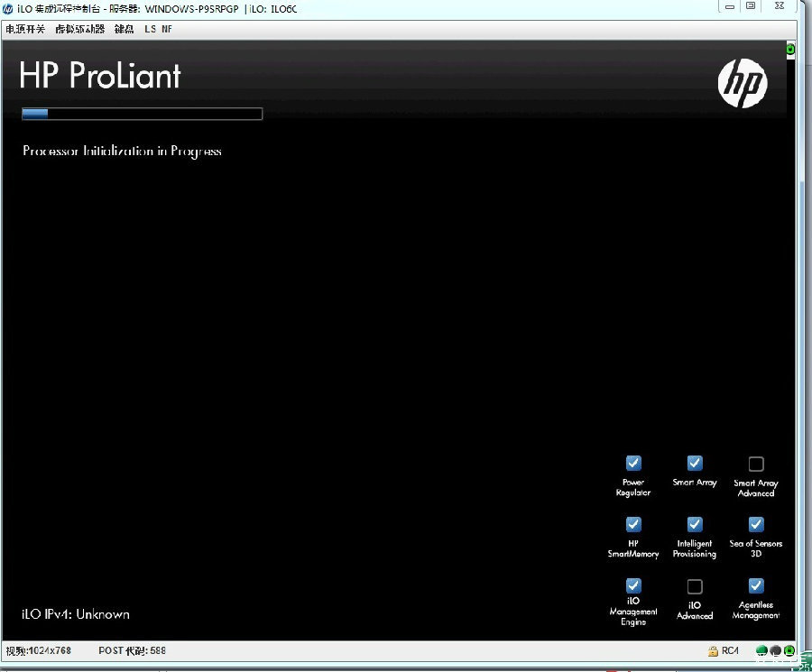Click the small green power icon above the scrollbar
This screenshot has width=812, height=672.
(790, 50)
